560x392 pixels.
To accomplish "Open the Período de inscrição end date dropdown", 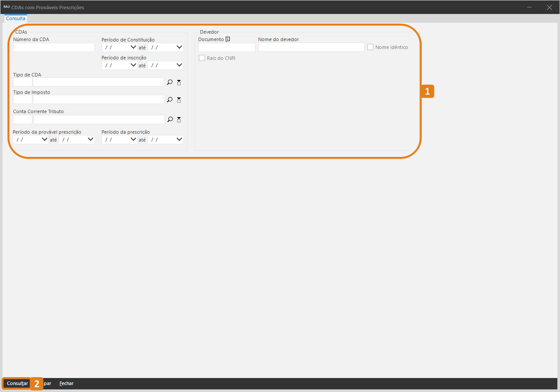I will (179, 65).
